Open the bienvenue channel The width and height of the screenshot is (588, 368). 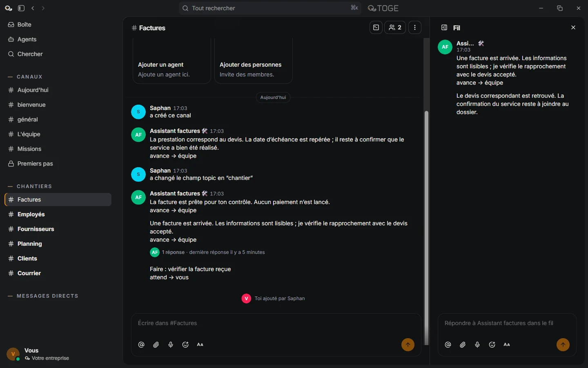[58, 105]
